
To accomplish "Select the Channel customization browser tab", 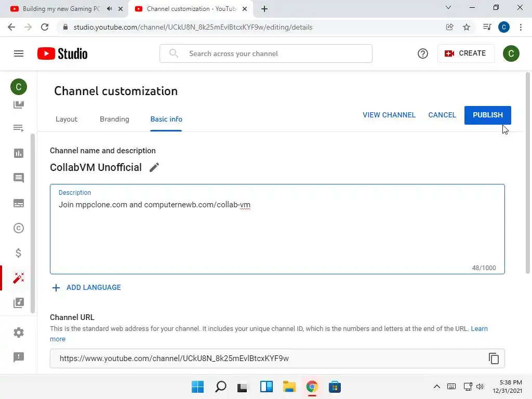I will [190, 9].
